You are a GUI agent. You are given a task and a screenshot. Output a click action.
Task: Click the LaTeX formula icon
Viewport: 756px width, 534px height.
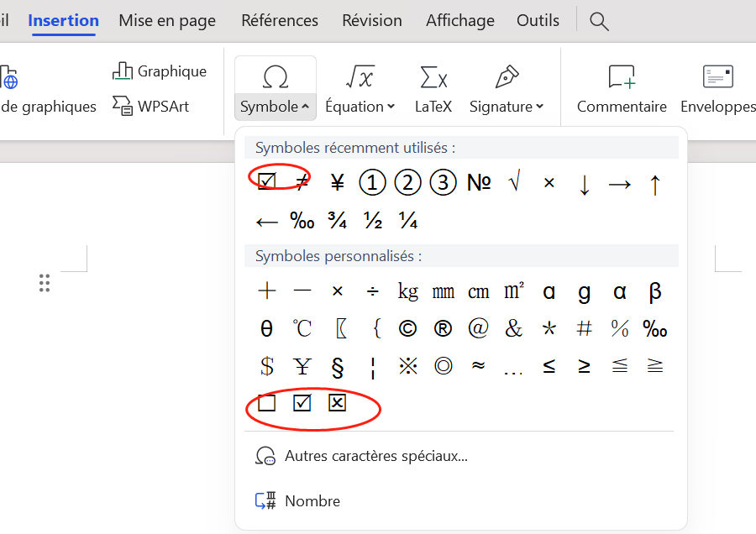click(433, 78)
